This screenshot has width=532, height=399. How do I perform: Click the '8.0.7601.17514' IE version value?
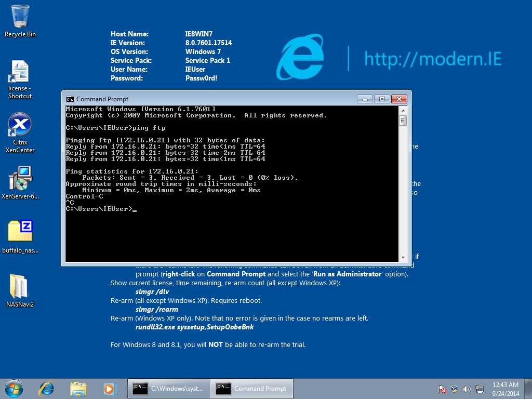pyautogui.click(x=209, y=43)
